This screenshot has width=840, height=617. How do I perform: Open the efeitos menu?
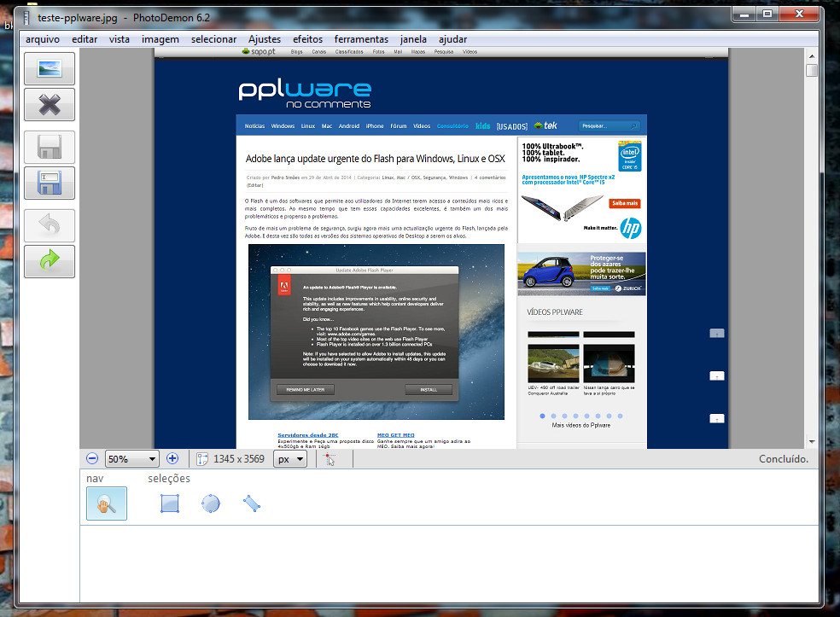coord(307,39)
